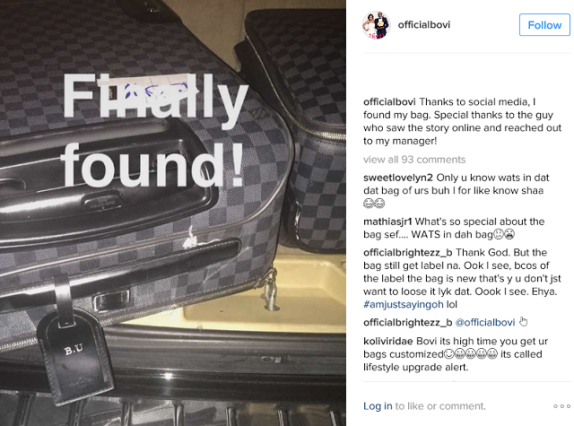Click the Finally found! overlay text
This screenshot has width=574, height=426.
(x=154, y=130)
